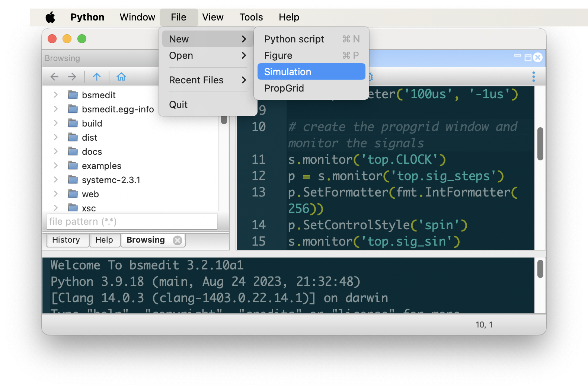
Task: Expand the examples folder
Action: point(56,165)
